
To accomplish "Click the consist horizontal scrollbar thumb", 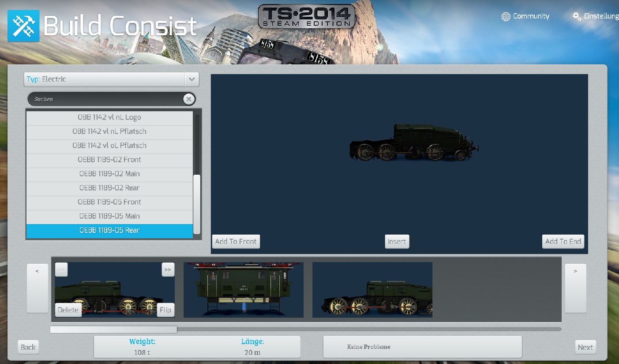I will point(114,329).
